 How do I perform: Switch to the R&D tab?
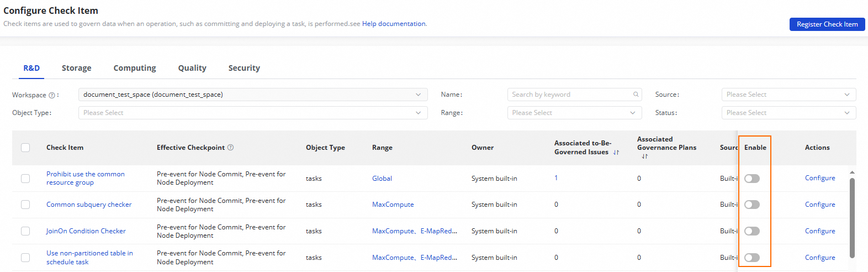pyautogui.click(x=31, y=68)
